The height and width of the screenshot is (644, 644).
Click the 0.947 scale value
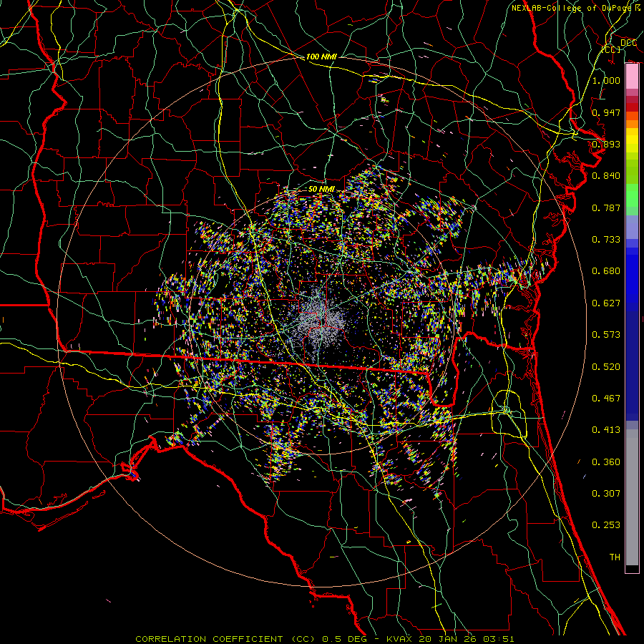(x=606, y=112)
